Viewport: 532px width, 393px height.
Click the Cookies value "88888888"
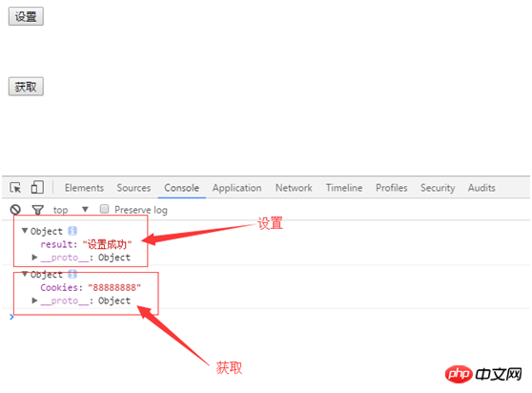pyautogui.click(x=114, y=287)
